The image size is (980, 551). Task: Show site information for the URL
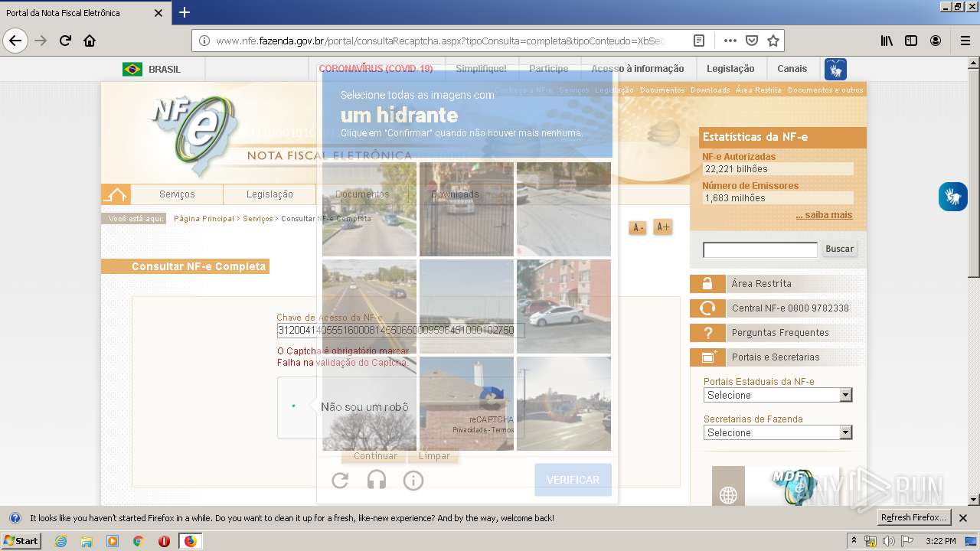204,41
